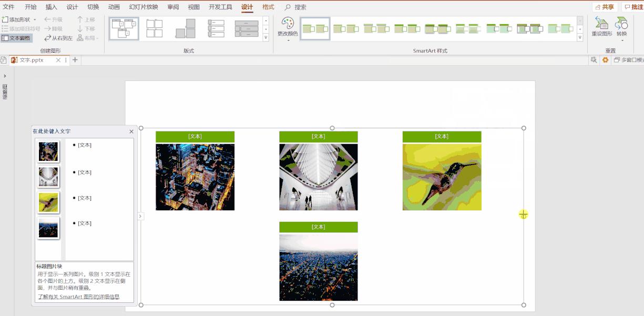
Task: Select the fifth SmartArt style thumbnail
Action: (x=437, y=28)
